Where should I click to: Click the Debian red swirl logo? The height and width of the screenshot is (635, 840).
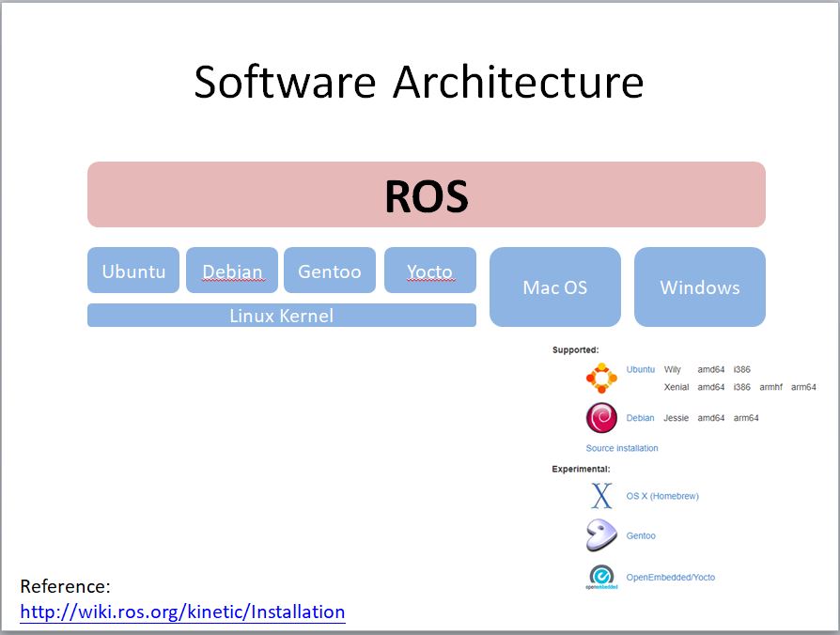pyautogui.click(x=600, y=418)
